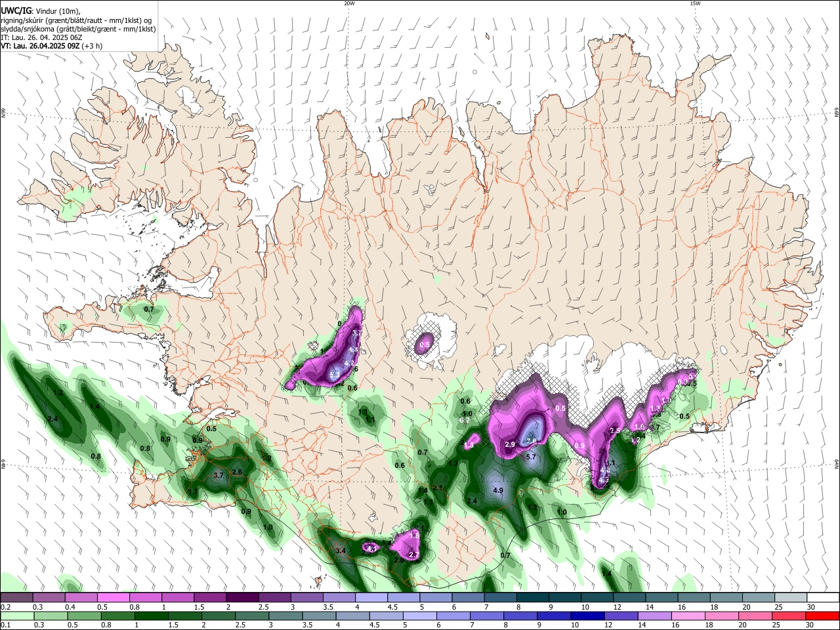The height and width of the screenshot is (630, 840).
Task: Pick very dark purple legend swatch between 2 and 2.5
Action: click(242, 598)
